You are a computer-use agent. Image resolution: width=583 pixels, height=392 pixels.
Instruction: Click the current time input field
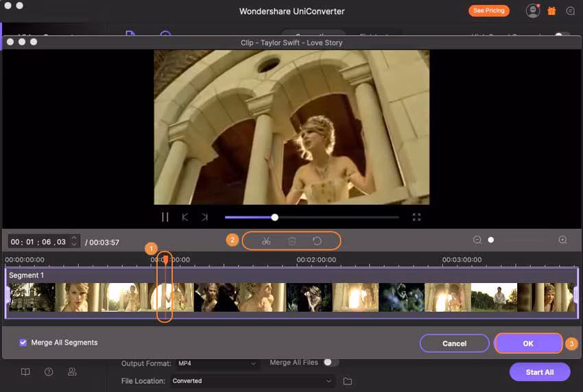pyautogui.click(x=38, y=242)
